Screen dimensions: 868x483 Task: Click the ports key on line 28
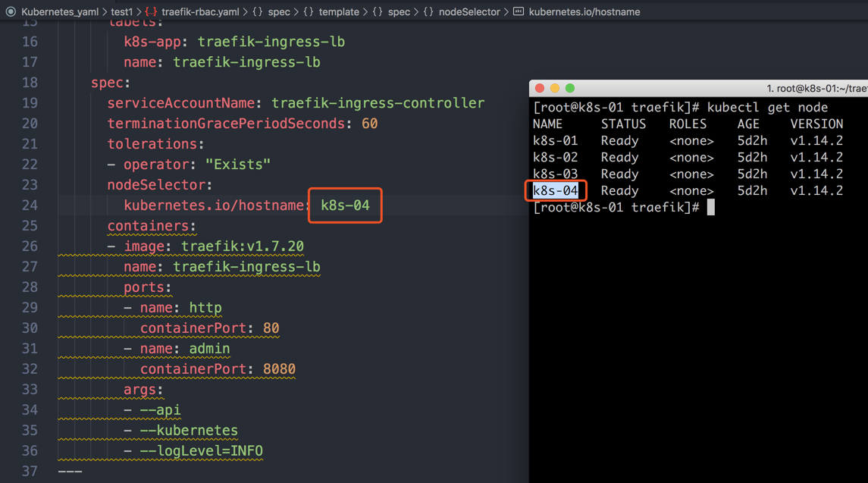[143, 287]
